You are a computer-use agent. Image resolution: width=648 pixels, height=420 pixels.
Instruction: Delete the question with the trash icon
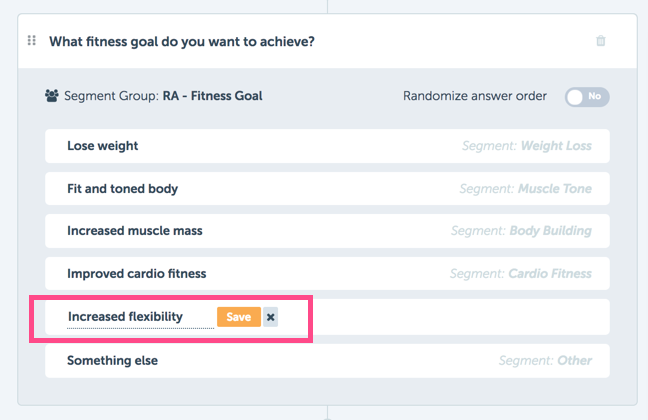pyautogui.click(x=600, y=41)
